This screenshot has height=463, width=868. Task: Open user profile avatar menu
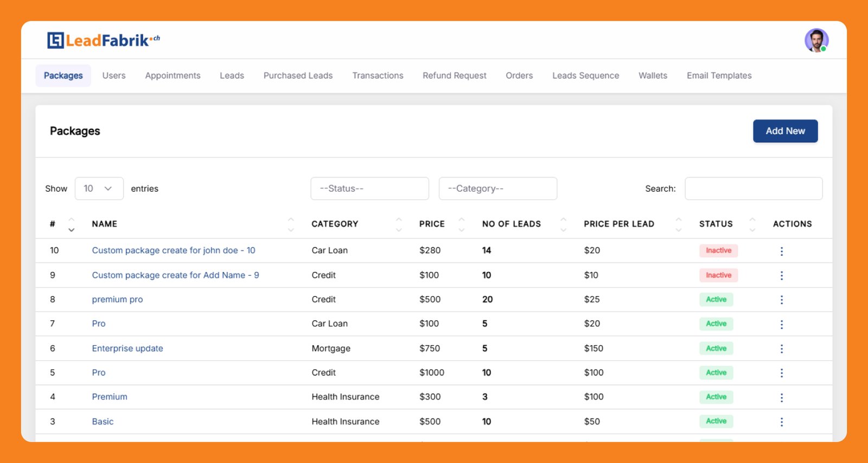coord(816,41)
